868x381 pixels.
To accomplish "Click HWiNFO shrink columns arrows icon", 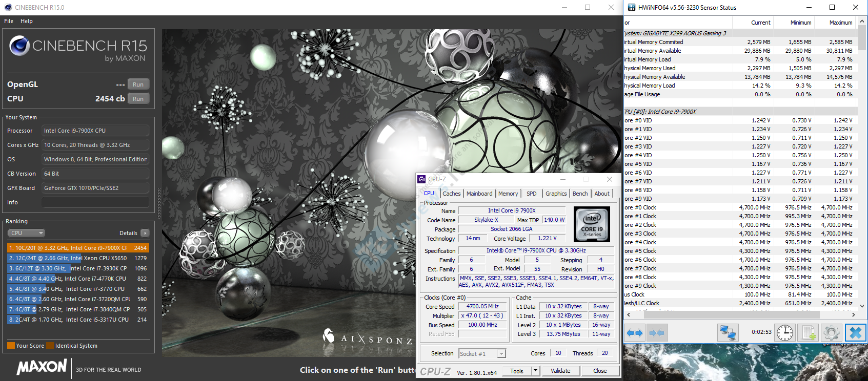I will click(x=657, y=333).
